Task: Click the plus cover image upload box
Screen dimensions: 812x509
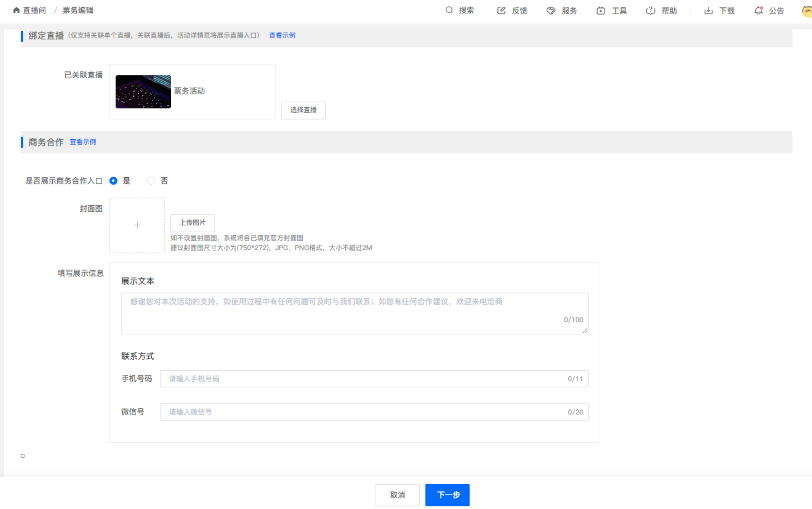Action: click(x=137, y=225)
